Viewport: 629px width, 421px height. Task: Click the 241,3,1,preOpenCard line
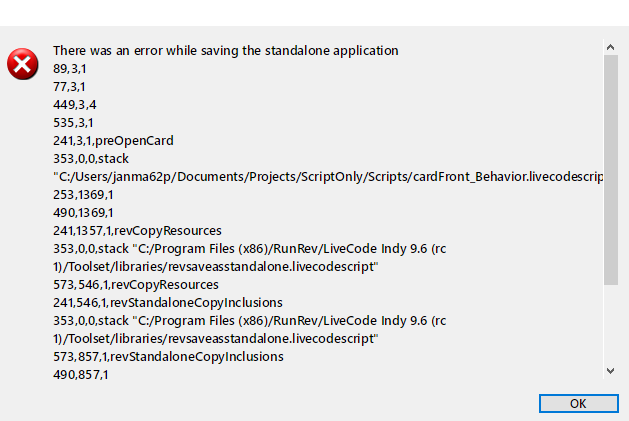point(113,140)
